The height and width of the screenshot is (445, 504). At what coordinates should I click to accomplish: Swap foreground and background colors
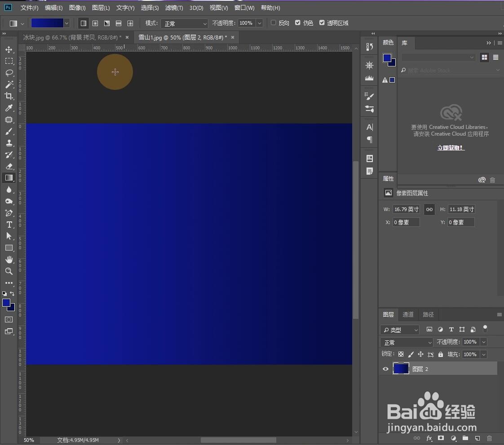click(12, 293)
